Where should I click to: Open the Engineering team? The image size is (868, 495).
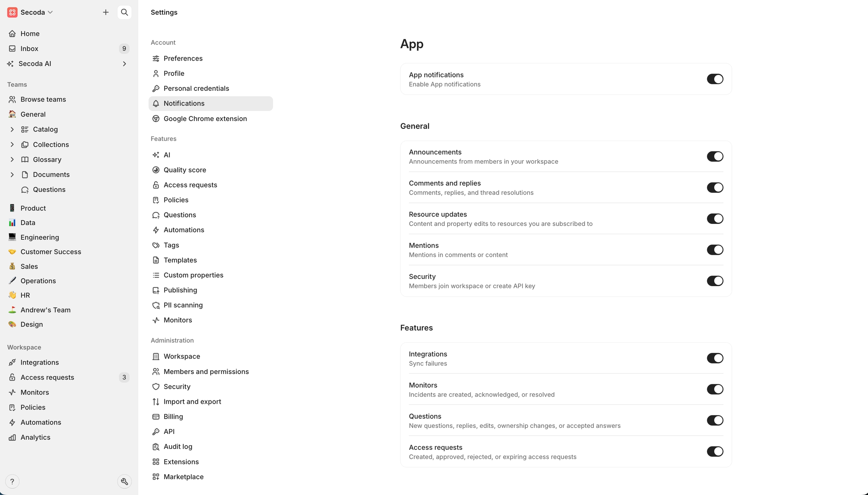pyautogui.click(x=40, y=238)
